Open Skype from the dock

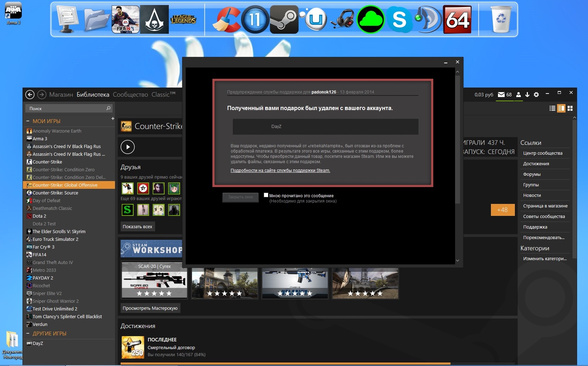tap(400, 19)
